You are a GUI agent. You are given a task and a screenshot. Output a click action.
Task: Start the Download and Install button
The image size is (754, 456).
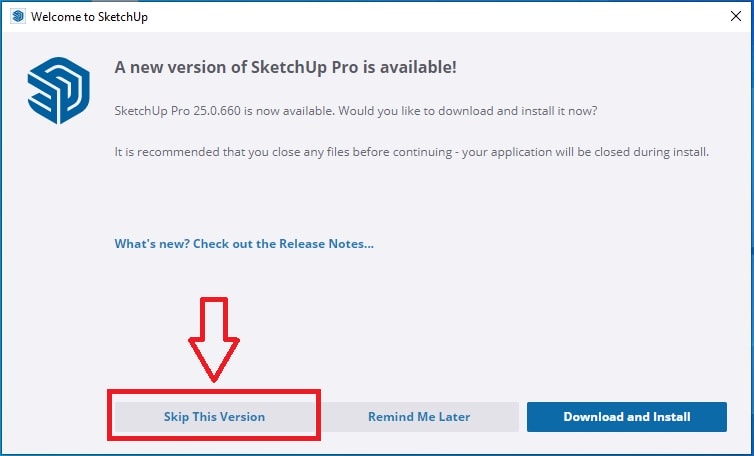pyautogui.click(x=627, y=417)
